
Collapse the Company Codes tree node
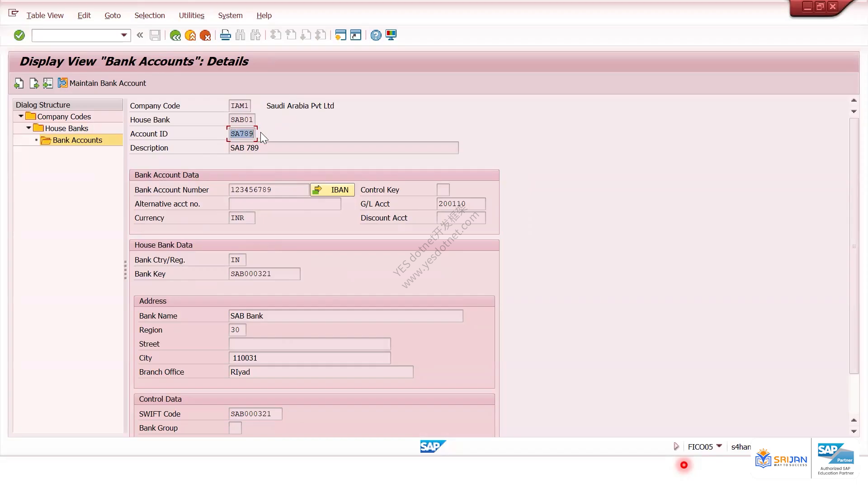tap(21, 117)
